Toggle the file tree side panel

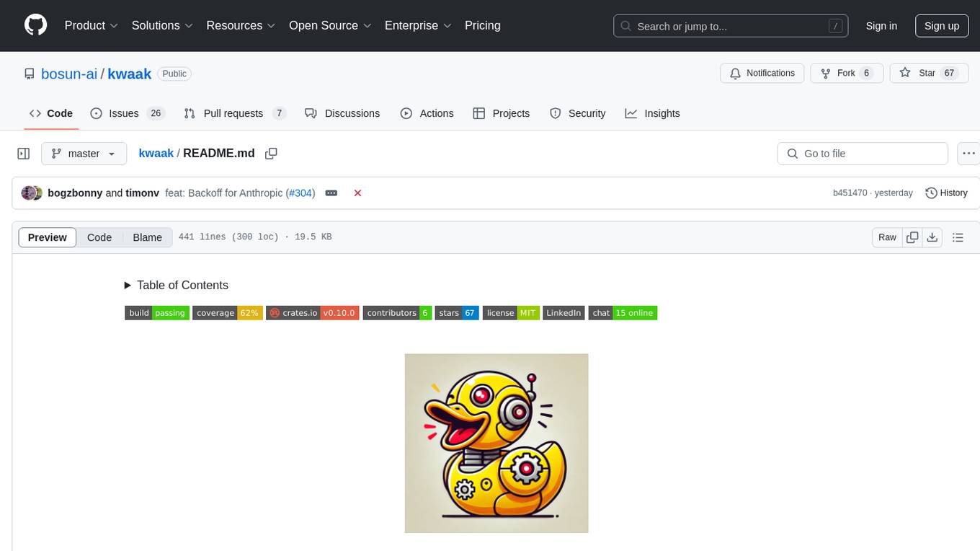24,154
